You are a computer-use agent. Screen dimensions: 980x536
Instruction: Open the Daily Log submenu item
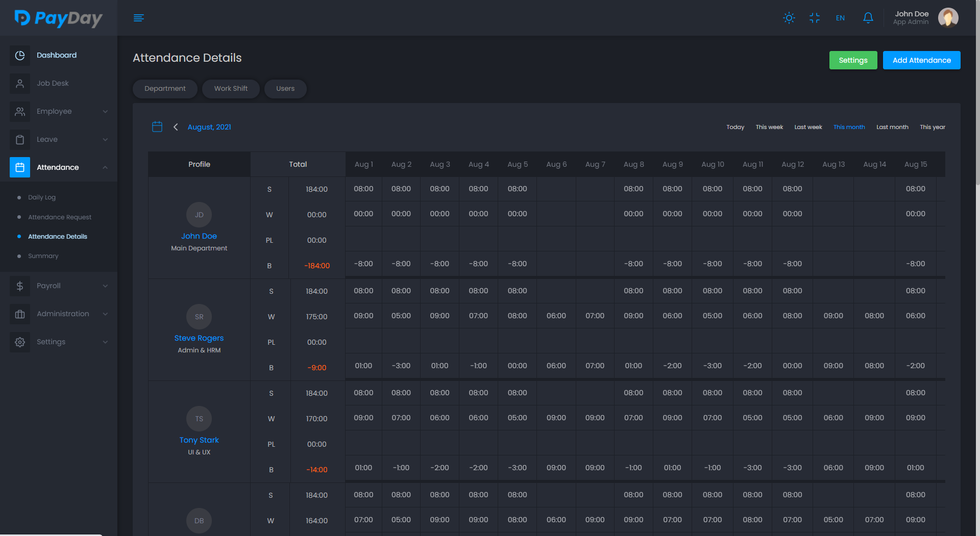tap(42, 197)
